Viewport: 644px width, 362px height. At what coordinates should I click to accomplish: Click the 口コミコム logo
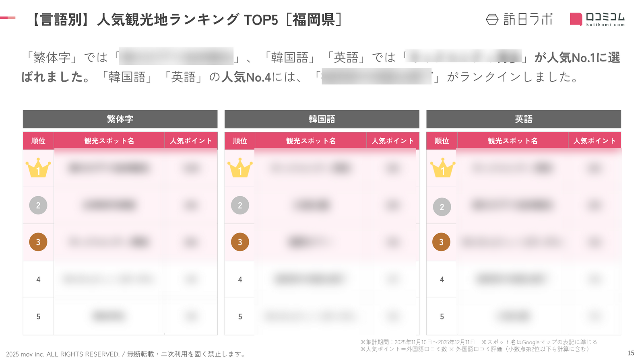coord(597,19)
